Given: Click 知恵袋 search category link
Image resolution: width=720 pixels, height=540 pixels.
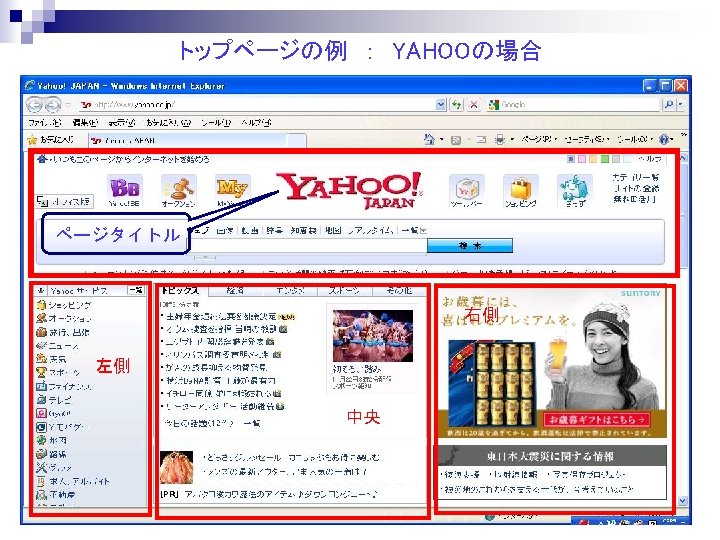Looking at the screenshot, I should [303, 231].
